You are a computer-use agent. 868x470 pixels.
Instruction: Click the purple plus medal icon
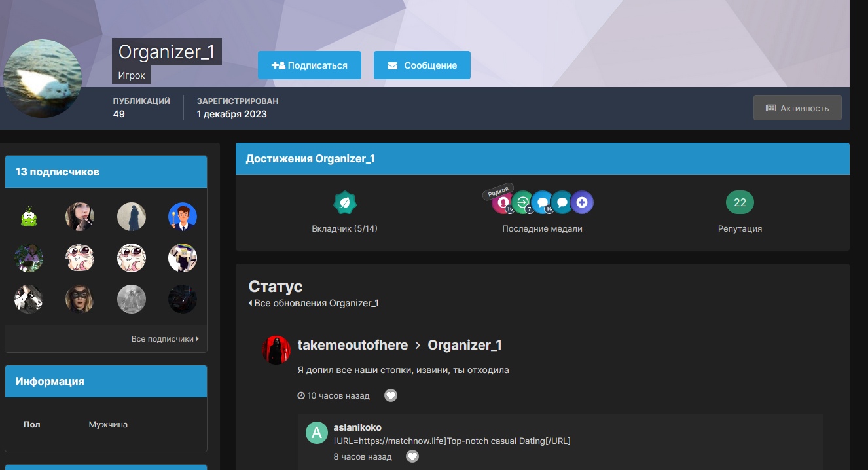tap(581, 203)
